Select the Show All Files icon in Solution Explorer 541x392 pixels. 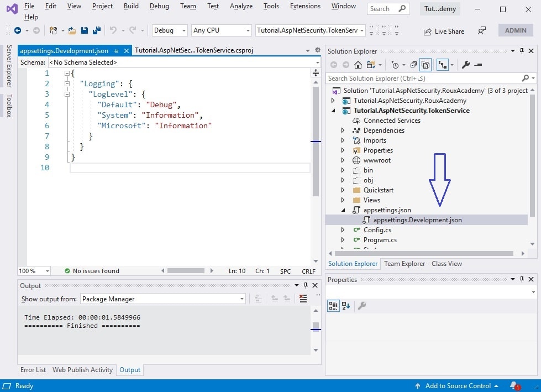426,65
